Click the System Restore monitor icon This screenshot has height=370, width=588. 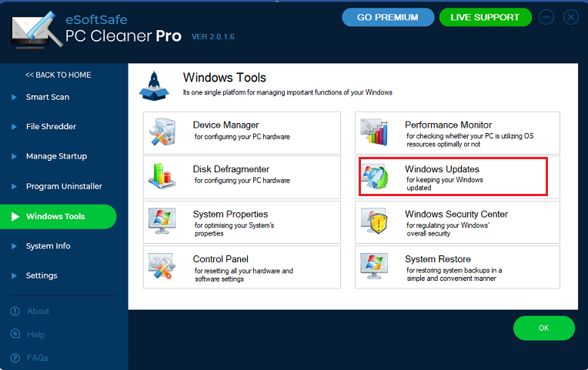tap(374, 266)
